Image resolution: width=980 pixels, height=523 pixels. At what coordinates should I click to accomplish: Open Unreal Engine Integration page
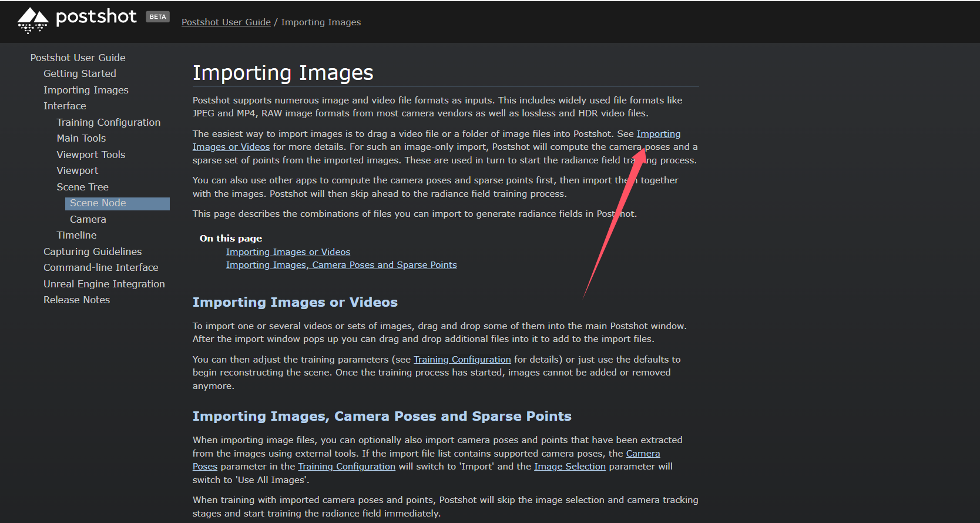tap(104, 284)
